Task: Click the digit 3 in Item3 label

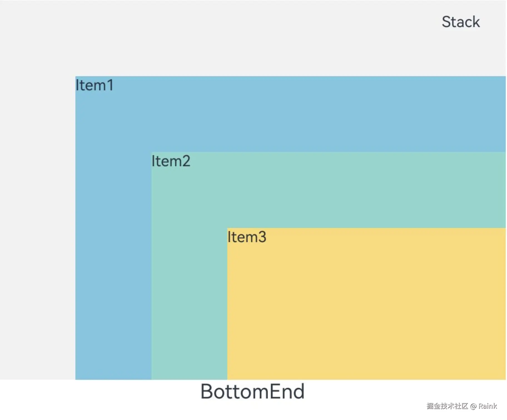Action: point(262,237)
